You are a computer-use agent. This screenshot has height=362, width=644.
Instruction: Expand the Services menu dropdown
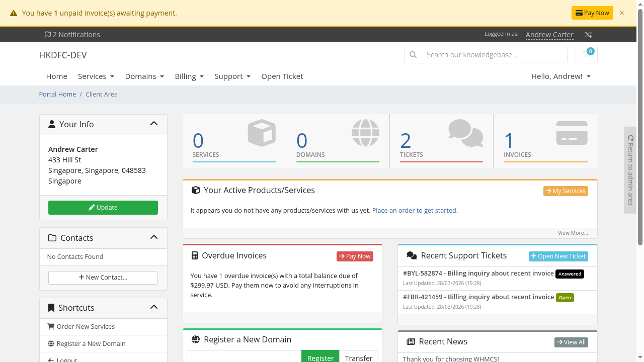96,76
